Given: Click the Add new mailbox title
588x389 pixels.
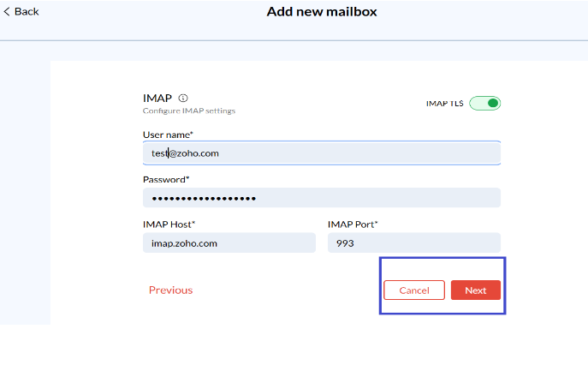Looking at the screenshot, I should 322,12.
